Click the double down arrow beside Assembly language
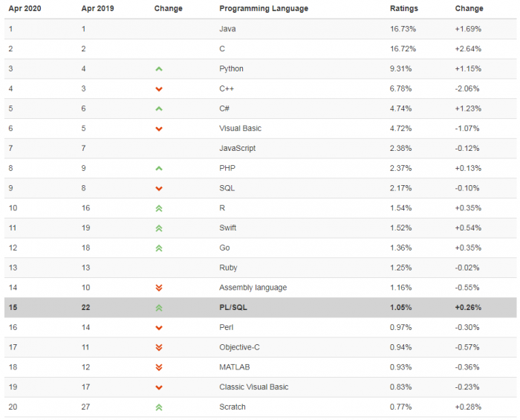 coord(158,288)
